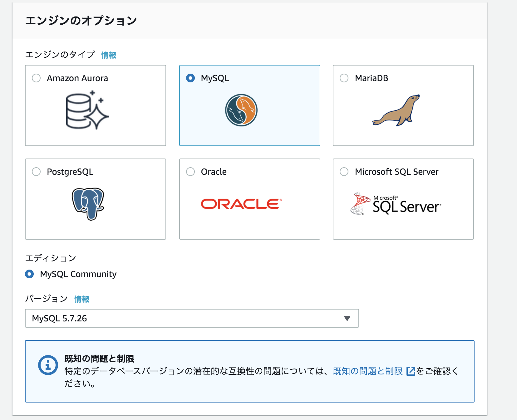The image size is (517, 420).
Task: Click the Microsoft SQL Server label text
Action: 397,172
